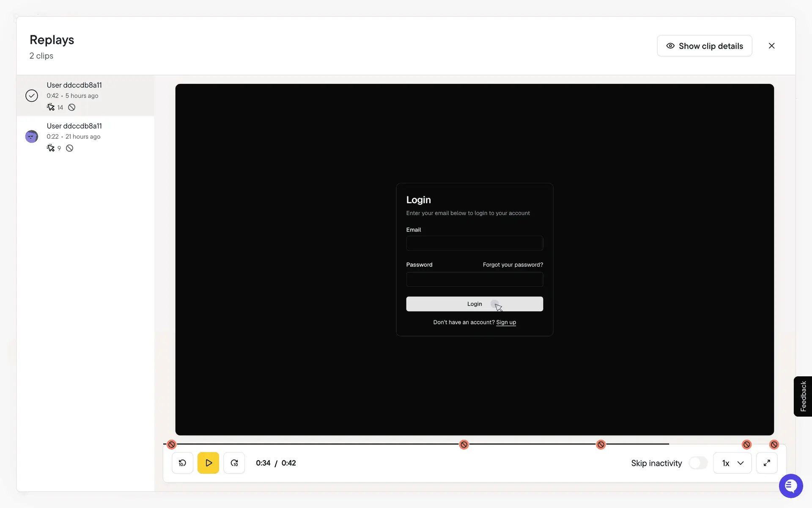Image resolution: width=812 pixels, height=508 pixels.
Task: Enter fullscreen replay mode
Action: (766, 463)
